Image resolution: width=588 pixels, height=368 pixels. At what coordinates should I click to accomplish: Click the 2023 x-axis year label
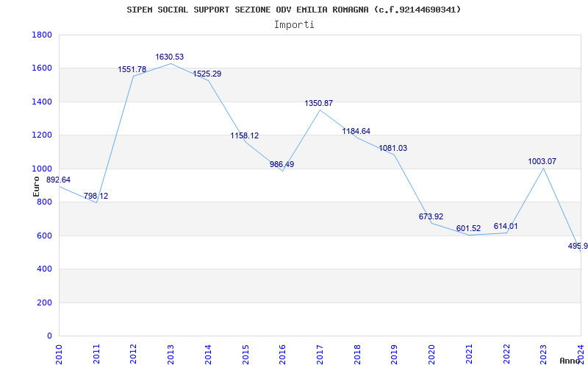543,355
